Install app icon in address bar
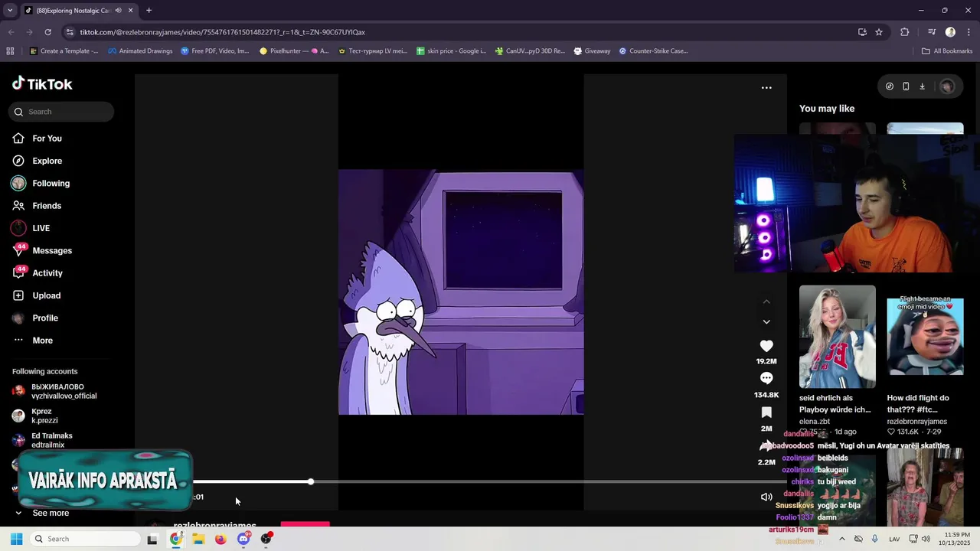Viewport: 980px width, 551px height. tap(862, 32)
